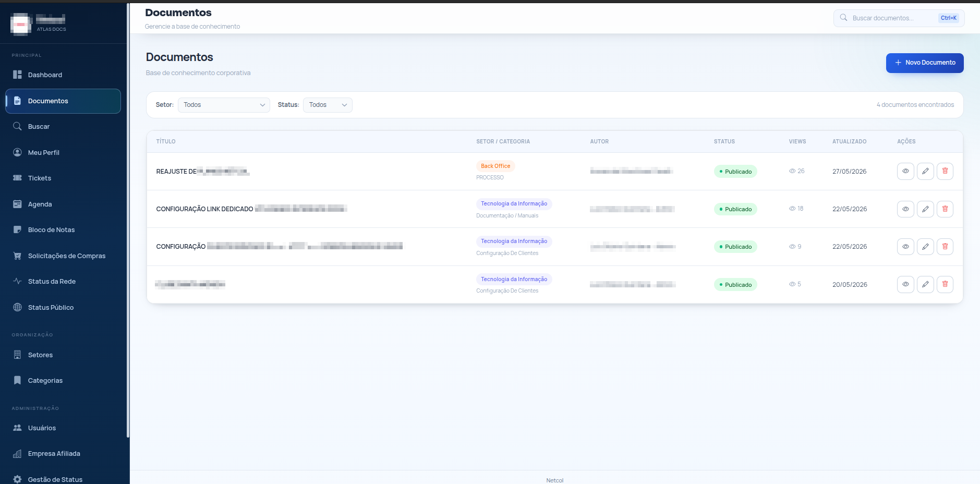The width and height of the screenshot is (980, 484).
Task: Delete the CONFIGURAÇÃO LINK DEDICADO document
Action: [945, 209]
